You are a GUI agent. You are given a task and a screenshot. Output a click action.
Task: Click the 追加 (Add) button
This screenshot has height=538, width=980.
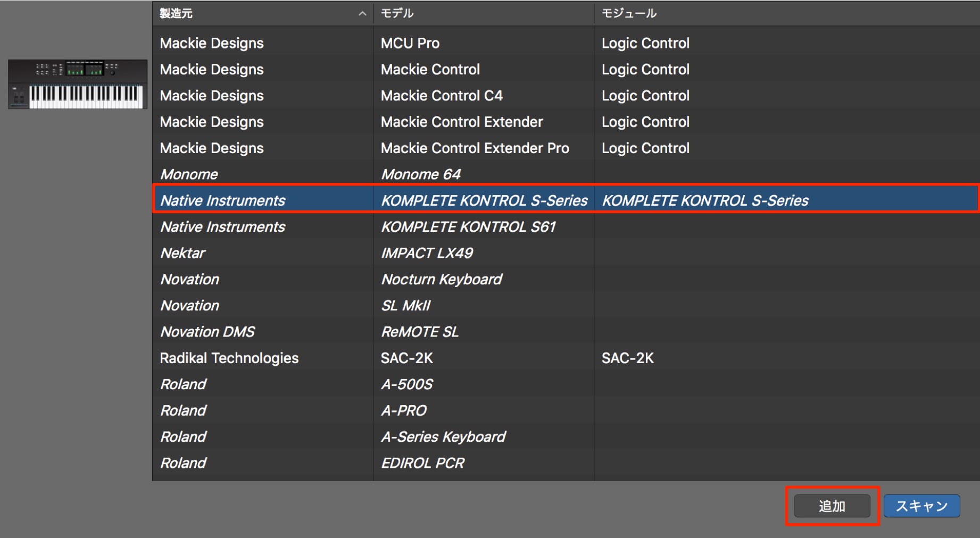(x=832, y=506)
